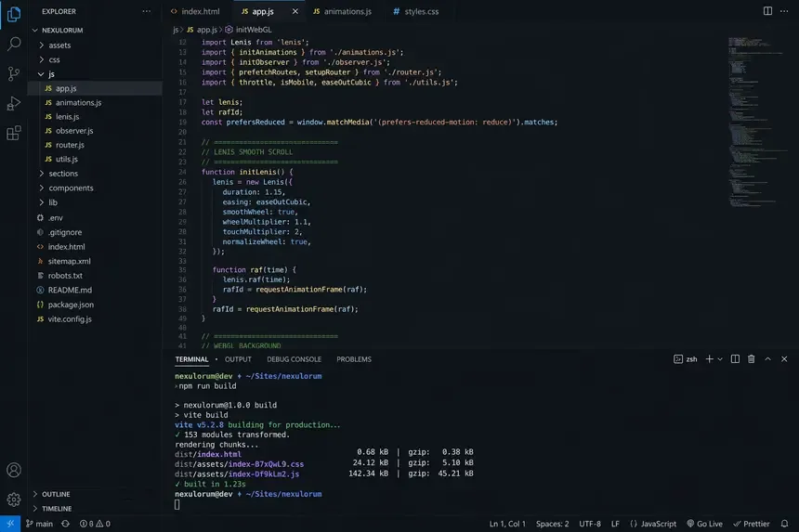Synchronize changes from status bar
Image resolution: width=799 pixels, height=532 pixels.
[x=66, y=524]
